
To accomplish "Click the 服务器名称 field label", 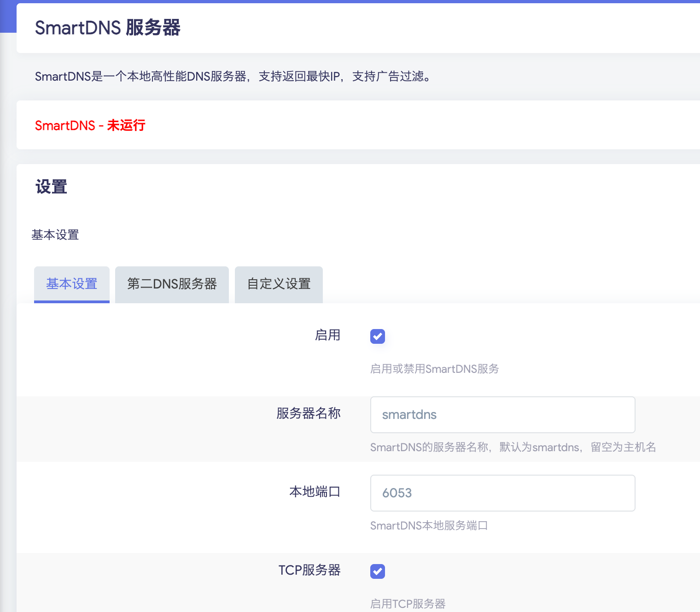I will [308, 414].
